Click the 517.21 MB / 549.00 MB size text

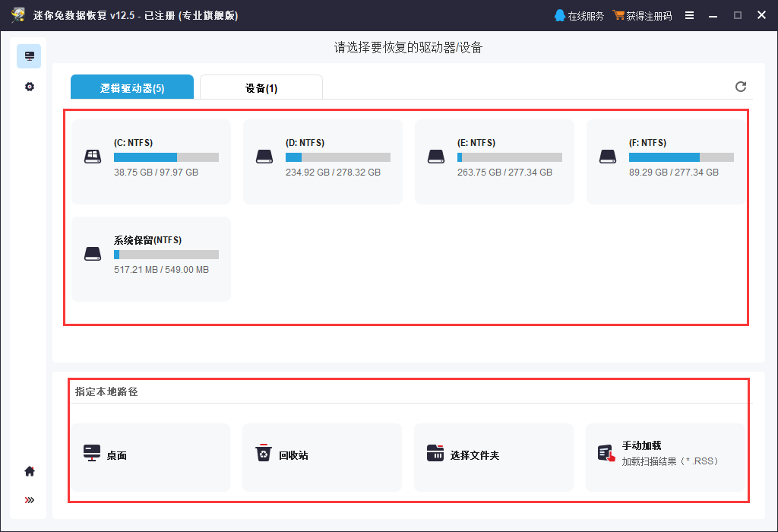(x=161, y=270)
